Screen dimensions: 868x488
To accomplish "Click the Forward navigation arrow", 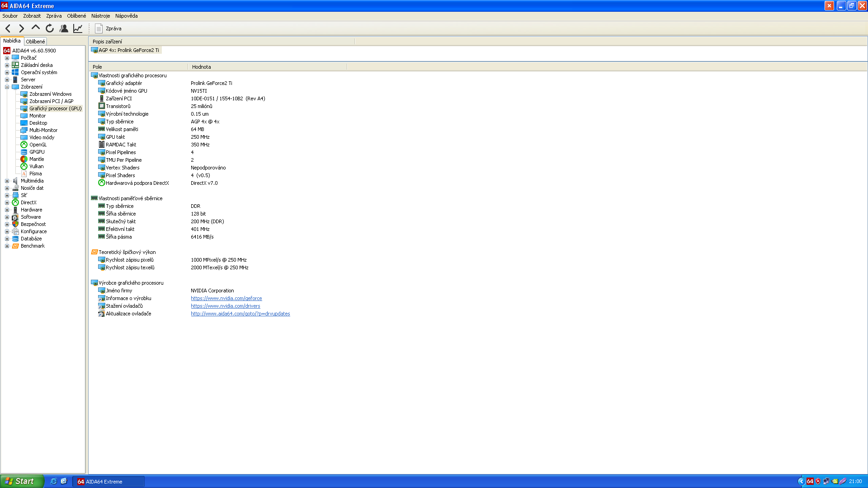I will (x=21, y=28).
